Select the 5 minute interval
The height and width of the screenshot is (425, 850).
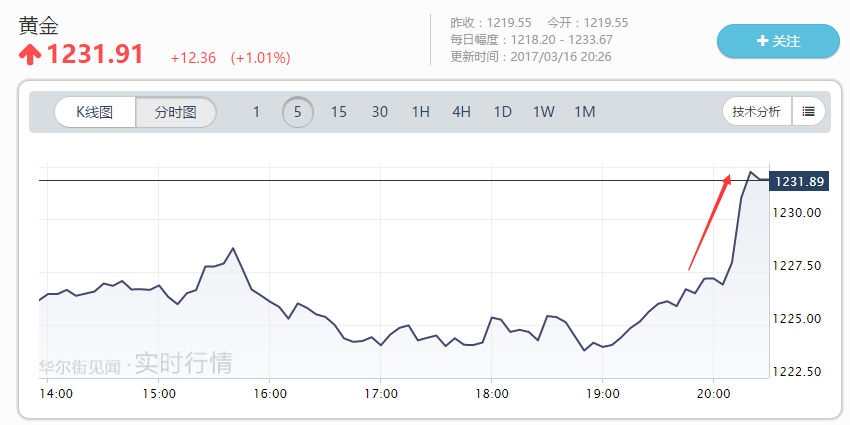297,112
